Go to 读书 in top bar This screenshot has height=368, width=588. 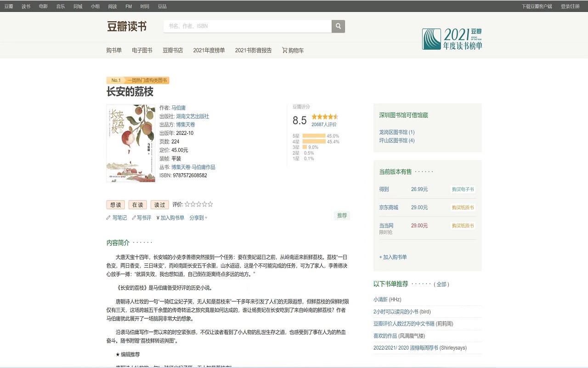click(26, 6)
